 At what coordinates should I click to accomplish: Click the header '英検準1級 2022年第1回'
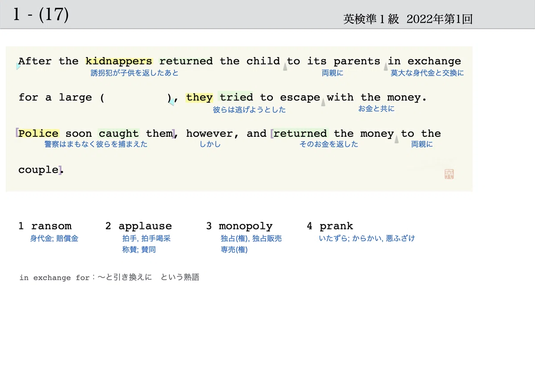(x=408, y=19)
